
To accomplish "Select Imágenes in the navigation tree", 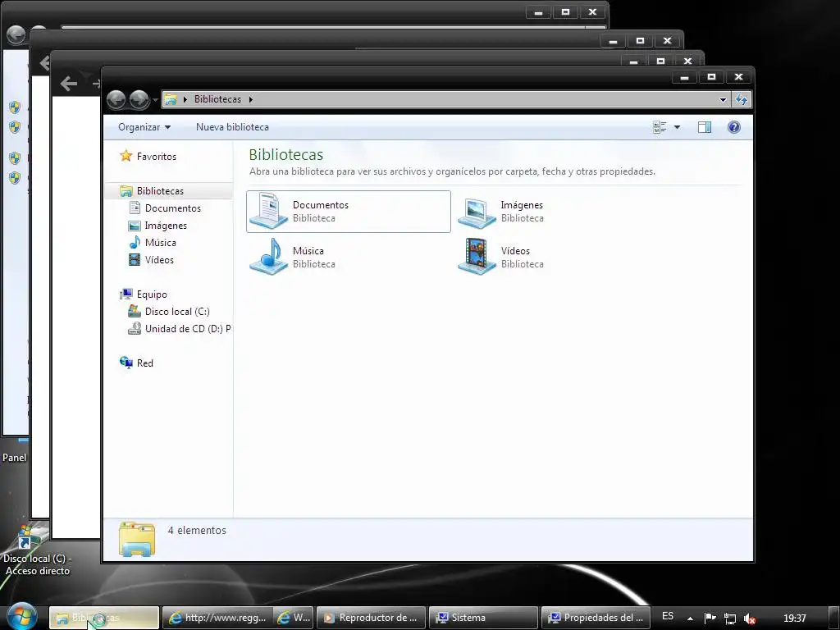I will (166, 226).
